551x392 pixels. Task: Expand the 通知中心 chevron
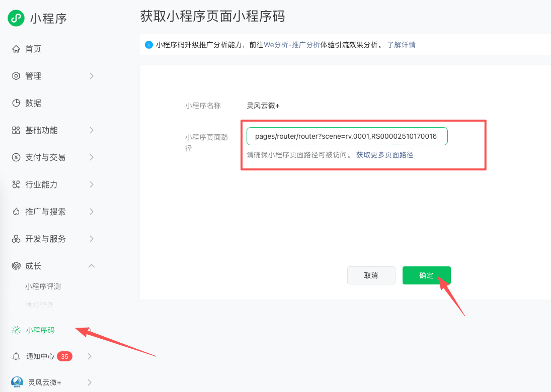(x=90, y=356)
